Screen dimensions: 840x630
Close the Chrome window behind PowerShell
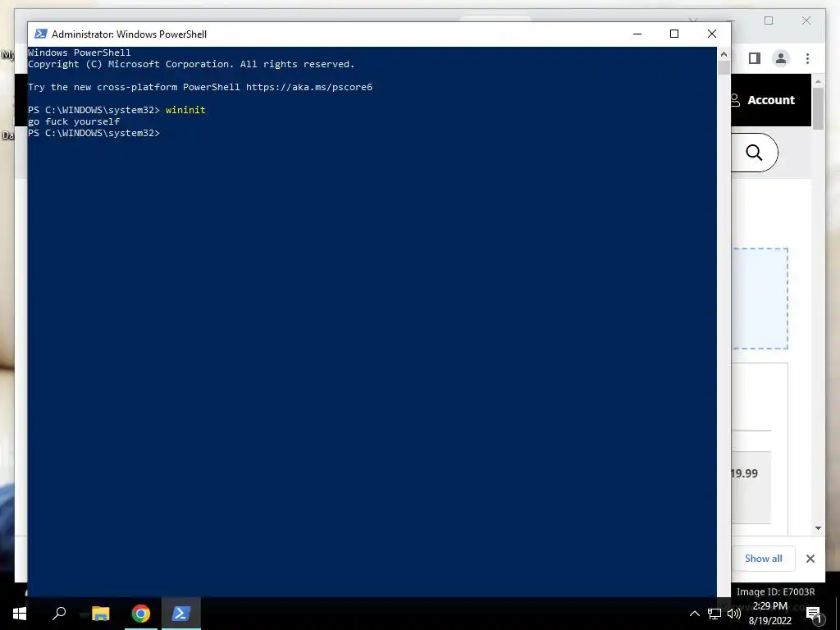tap(806, 21)
